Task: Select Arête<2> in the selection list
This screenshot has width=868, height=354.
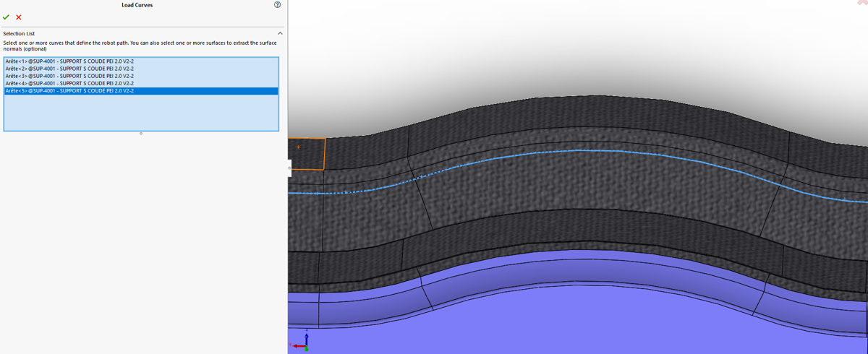Action: coord(69,69)
